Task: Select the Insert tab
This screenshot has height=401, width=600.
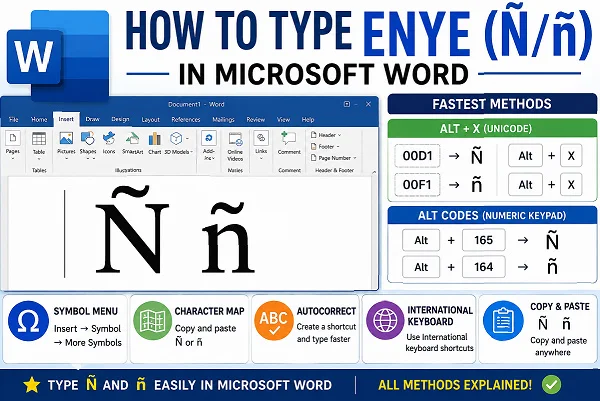Action: click(66, 119)
